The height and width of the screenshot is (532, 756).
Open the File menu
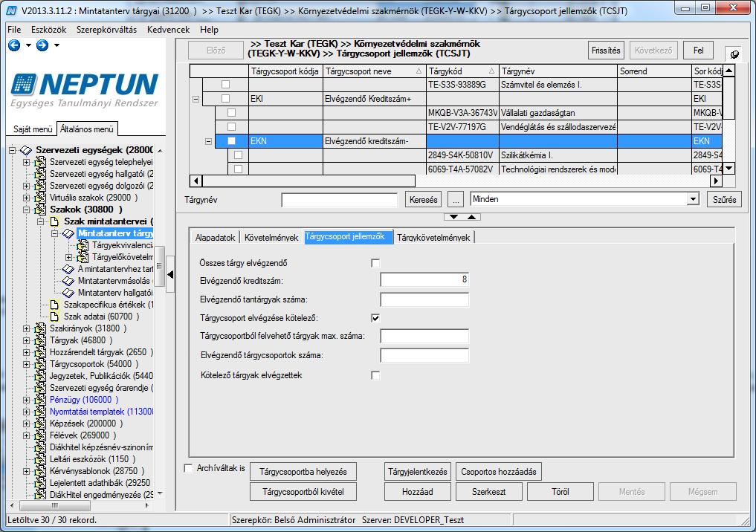14,30
